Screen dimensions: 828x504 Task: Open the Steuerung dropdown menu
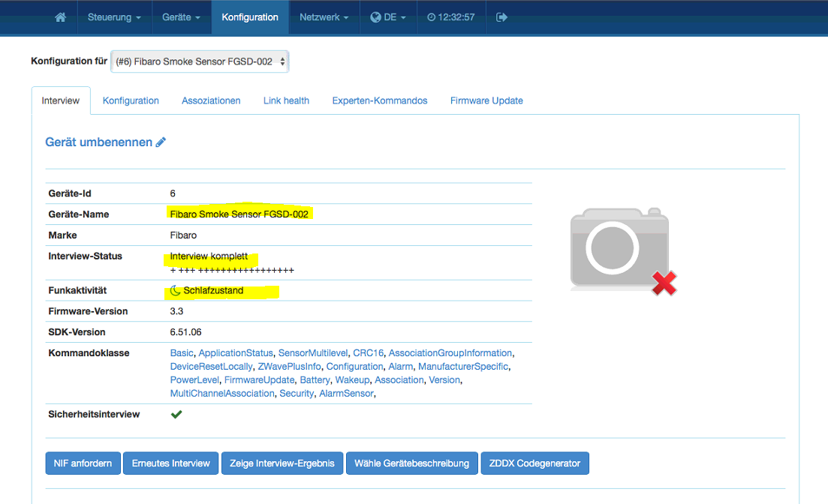[x=114, y=17]
